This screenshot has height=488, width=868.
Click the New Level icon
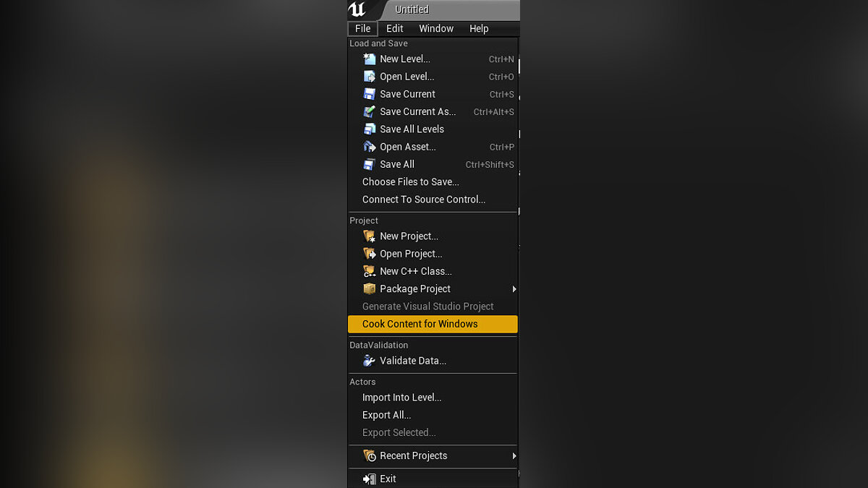(x=370, y=59)
